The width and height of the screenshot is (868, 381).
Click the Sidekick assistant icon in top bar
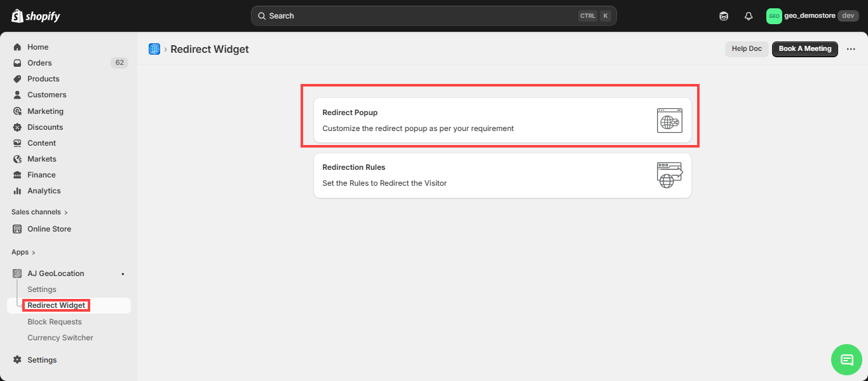[724, 16]
